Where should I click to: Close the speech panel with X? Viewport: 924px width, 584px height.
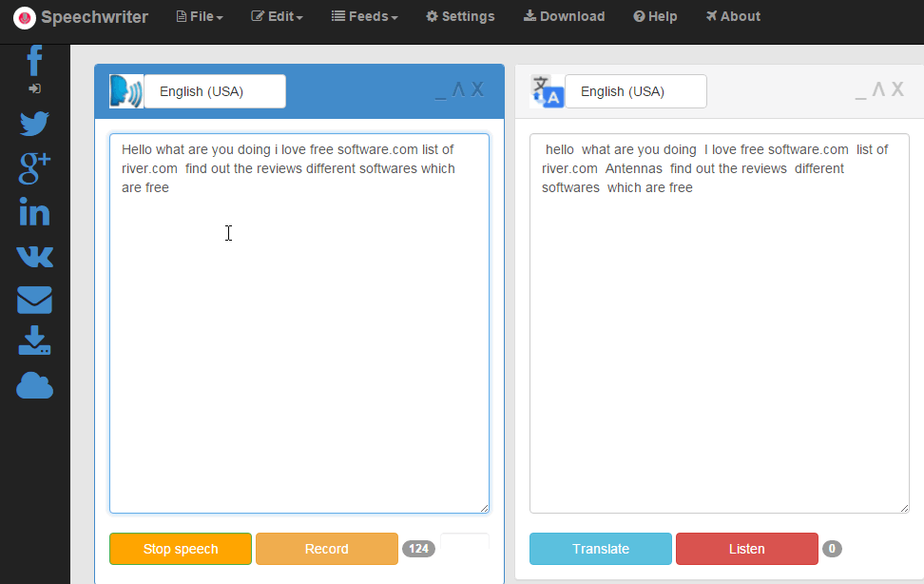click(477, 89)
